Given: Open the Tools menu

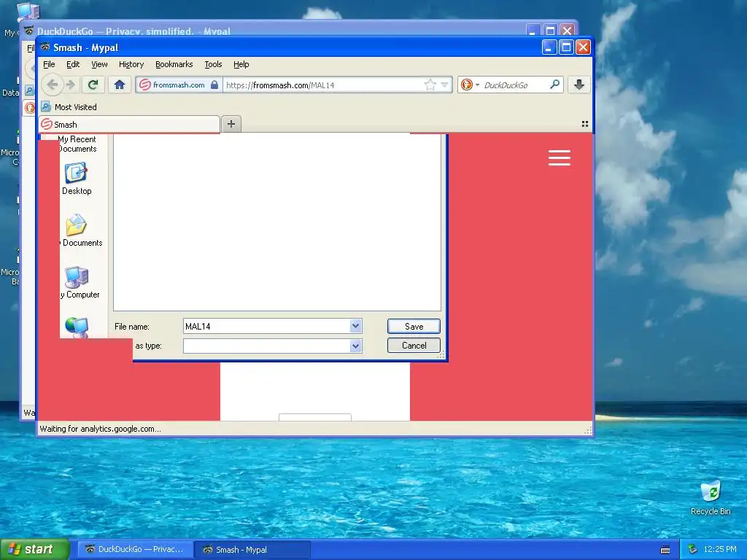Looking at the screenshot, I should 213,64.
